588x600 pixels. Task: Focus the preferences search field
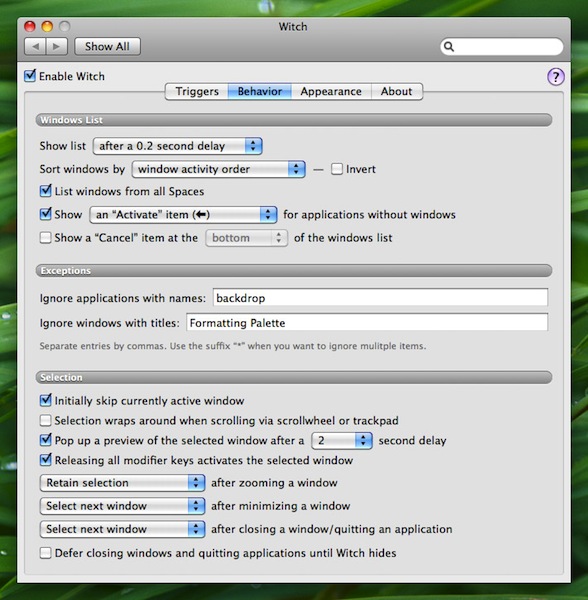click(x=502, y=47)
